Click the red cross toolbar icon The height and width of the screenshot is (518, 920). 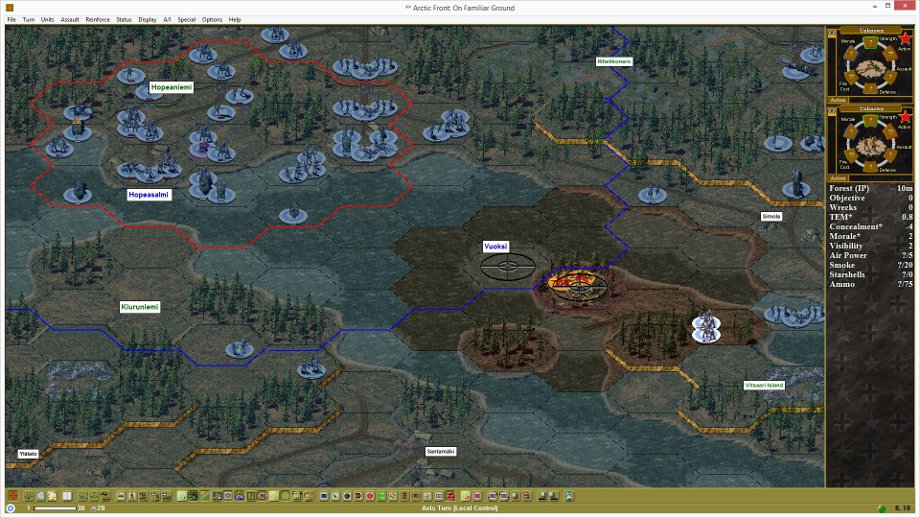click(13, 496)
